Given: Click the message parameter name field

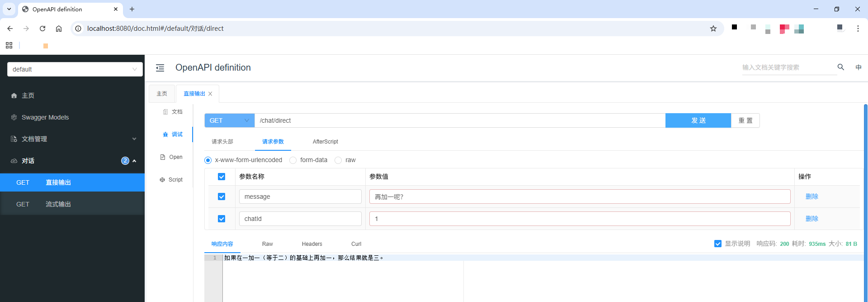Looking at the screenshot, I should (x=300, y=197).
